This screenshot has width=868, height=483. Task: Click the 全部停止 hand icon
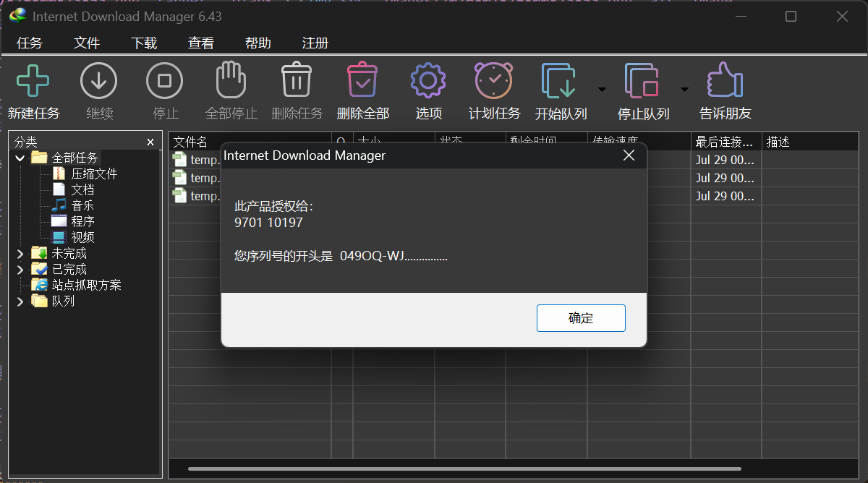231,80
